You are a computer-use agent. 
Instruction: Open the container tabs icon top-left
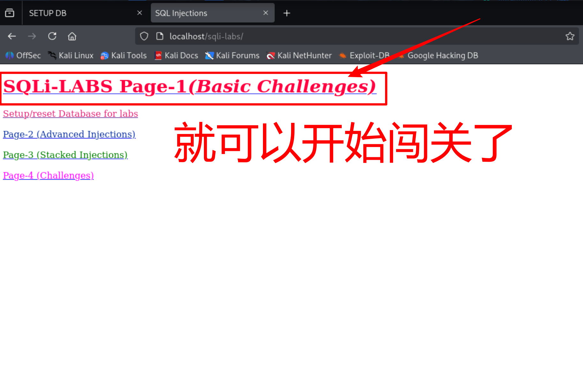[x=10, y=13]
